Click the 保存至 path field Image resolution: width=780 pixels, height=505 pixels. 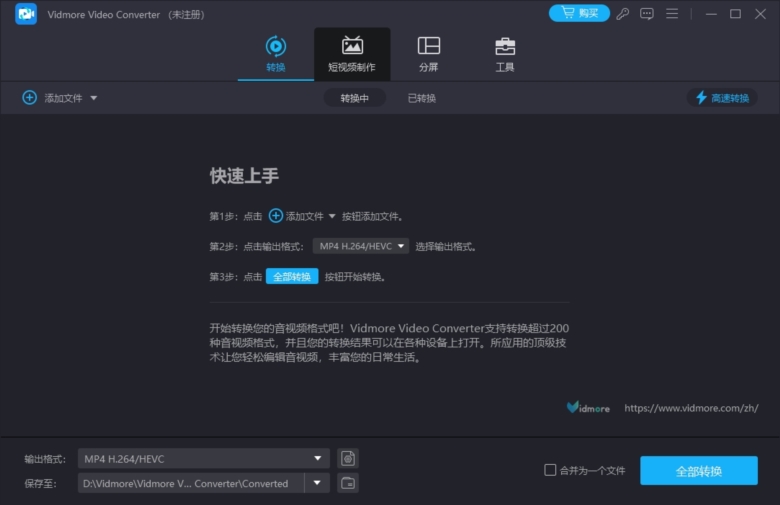pos(191,483)
